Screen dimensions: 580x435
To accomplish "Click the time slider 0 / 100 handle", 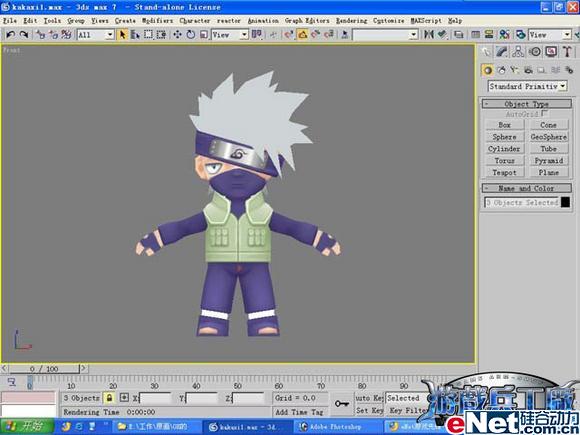I will coord(44,369).
